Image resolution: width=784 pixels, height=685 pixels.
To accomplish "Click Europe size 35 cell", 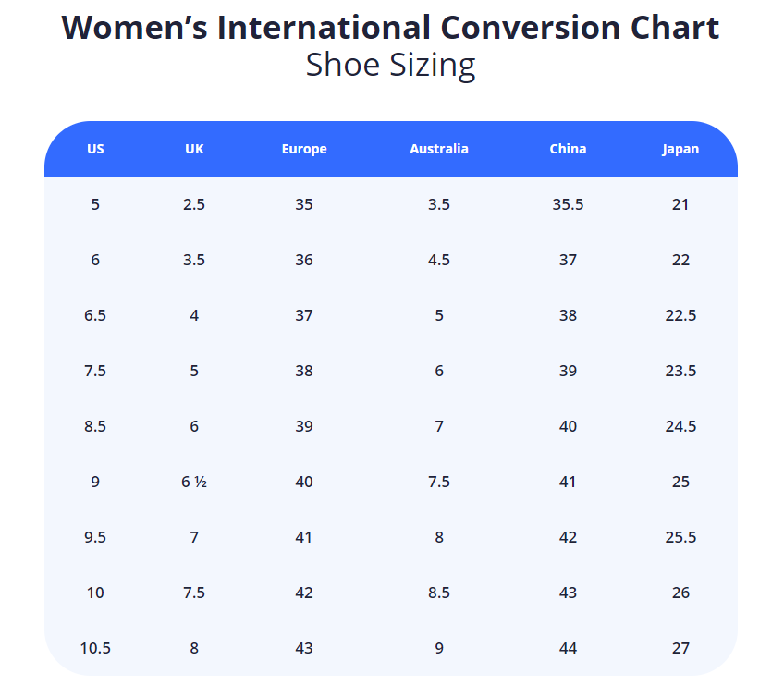I will click(x=304, y=204).
